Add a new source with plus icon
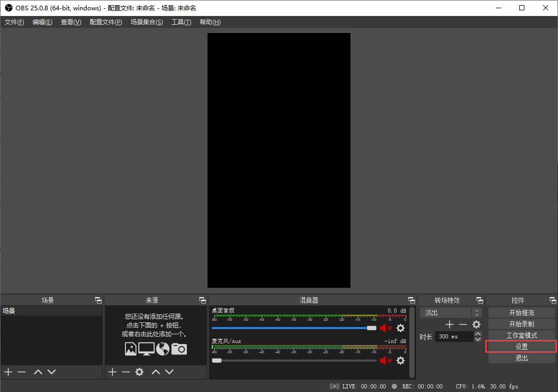This screenshot has width=558, height=392. [113, 372]
